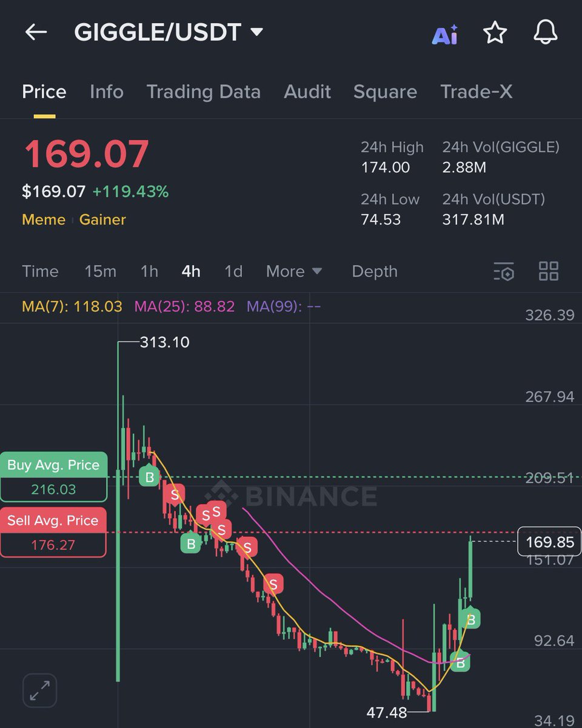Open the Square tab
Screen dimensions: 582x728
coord(385,92)
